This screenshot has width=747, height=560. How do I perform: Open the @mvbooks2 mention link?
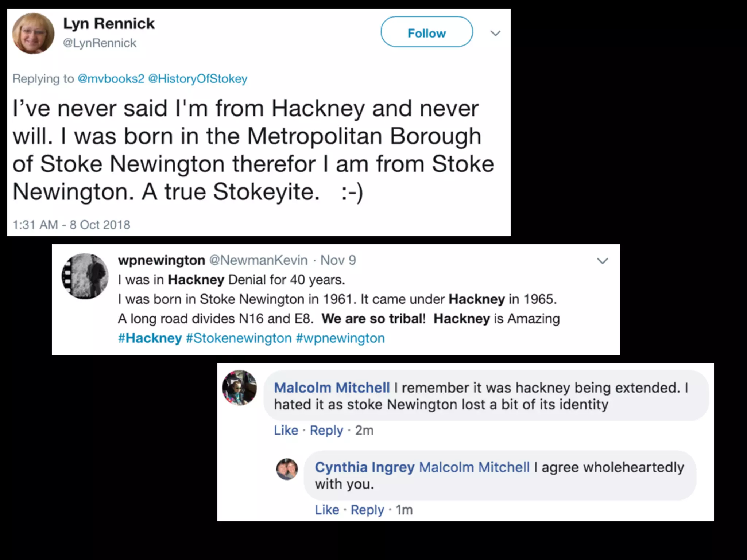[111, 79]
